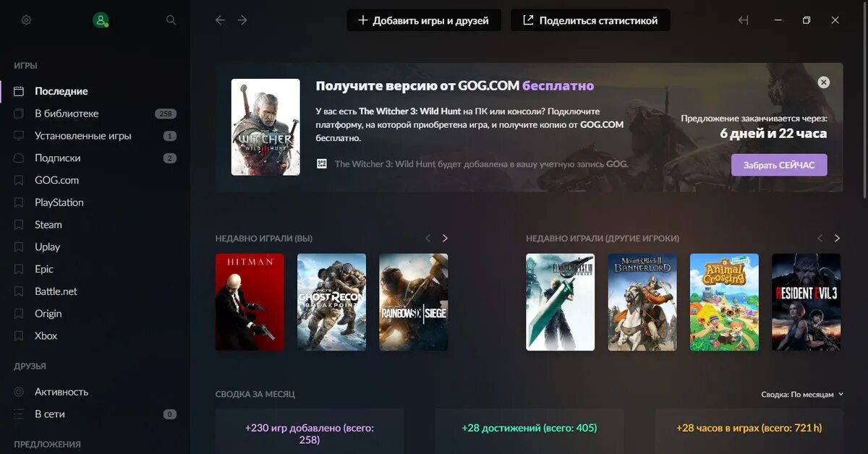This screenshot has height=454, width=868.
Task: Previous arrow in Недавно играли (другие игроки)
Action: coord(820,238)
